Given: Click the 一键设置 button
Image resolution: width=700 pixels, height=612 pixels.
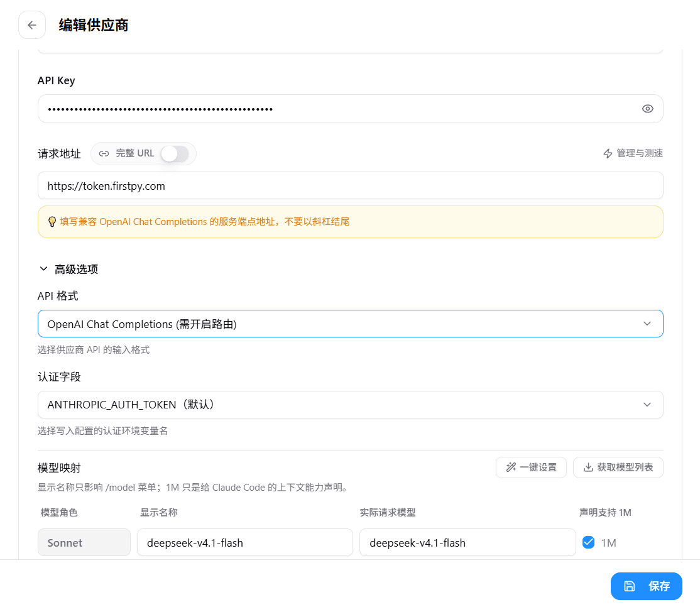Looking at the screenshot, I should pyautogui.click(x=531, y=467).
